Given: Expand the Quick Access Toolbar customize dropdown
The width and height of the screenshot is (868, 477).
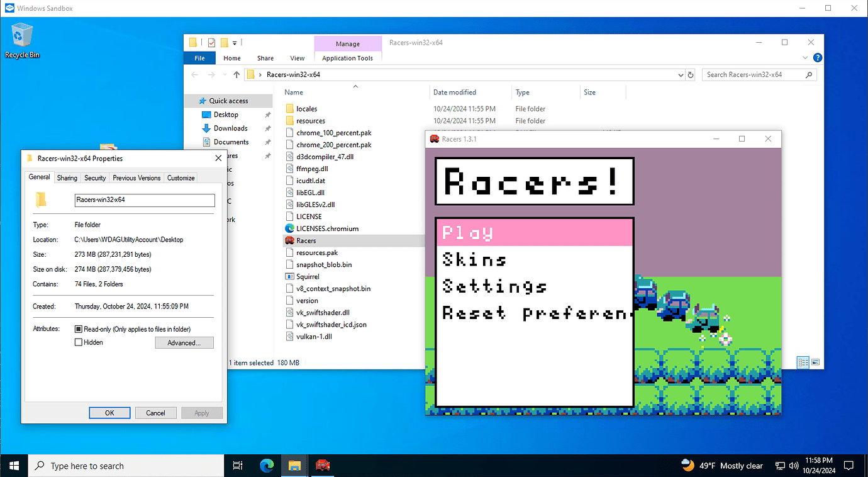Looking at the screenshot, I should (235, 42).
